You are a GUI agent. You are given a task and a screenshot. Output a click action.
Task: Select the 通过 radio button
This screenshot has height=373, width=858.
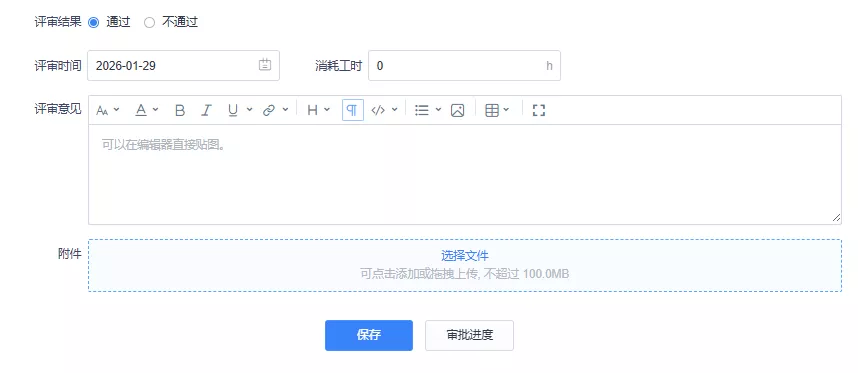point(94,22)
